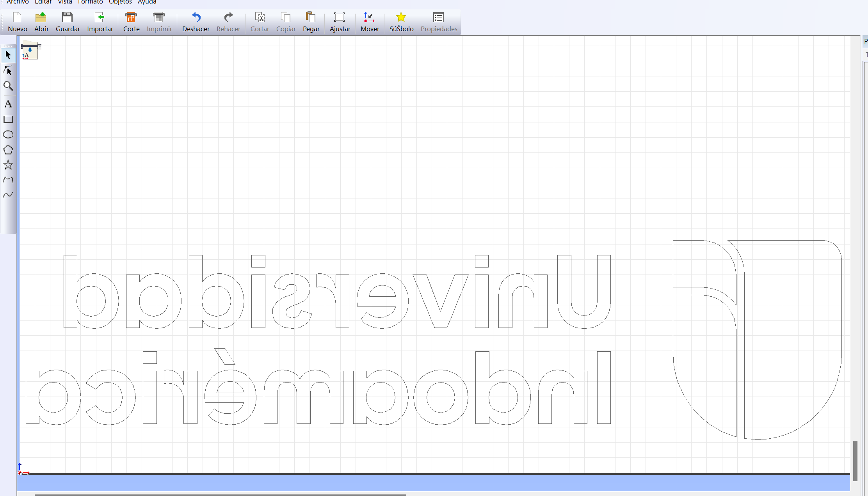
Task: Select the zoom magnifier tool
Action: point(8,86)
